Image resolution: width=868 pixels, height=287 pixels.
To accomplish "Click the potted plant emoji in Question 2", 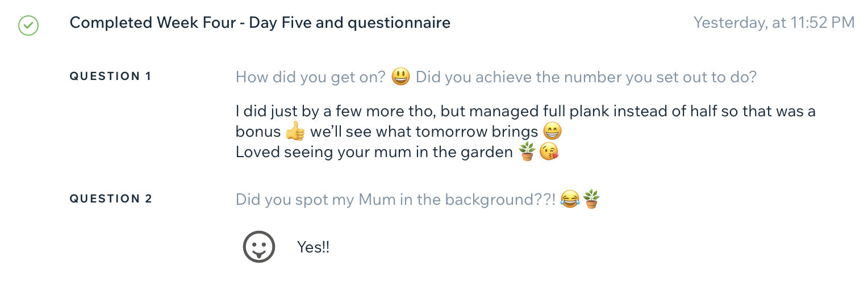I will pos(591,199).
